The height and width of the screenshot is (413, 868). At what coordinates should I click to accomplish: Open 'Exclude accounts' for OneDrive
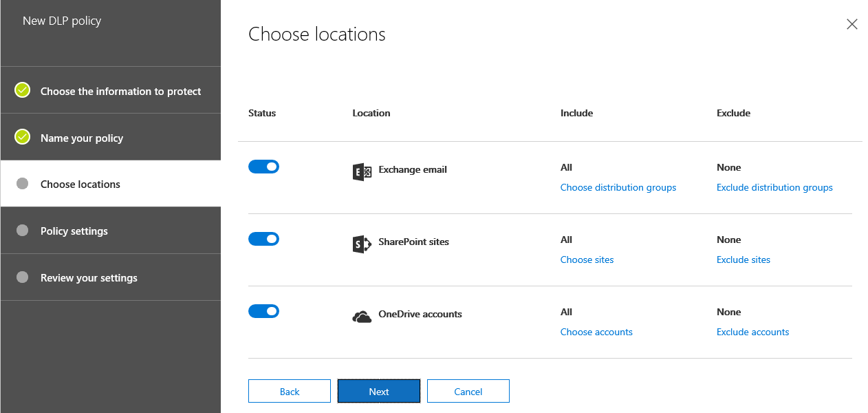752,332
